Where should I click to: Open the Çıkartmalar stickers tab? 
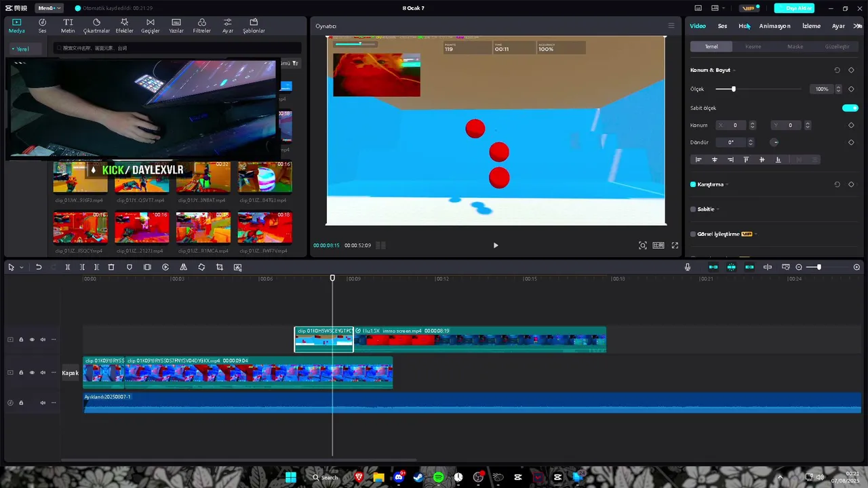click(x=96, y=26)
